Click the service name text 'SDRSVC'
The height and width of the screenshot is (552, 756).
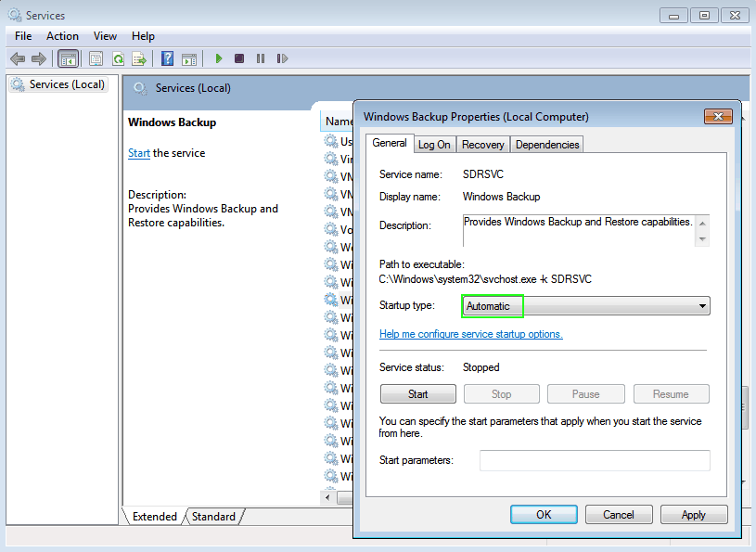pos(483,174)
